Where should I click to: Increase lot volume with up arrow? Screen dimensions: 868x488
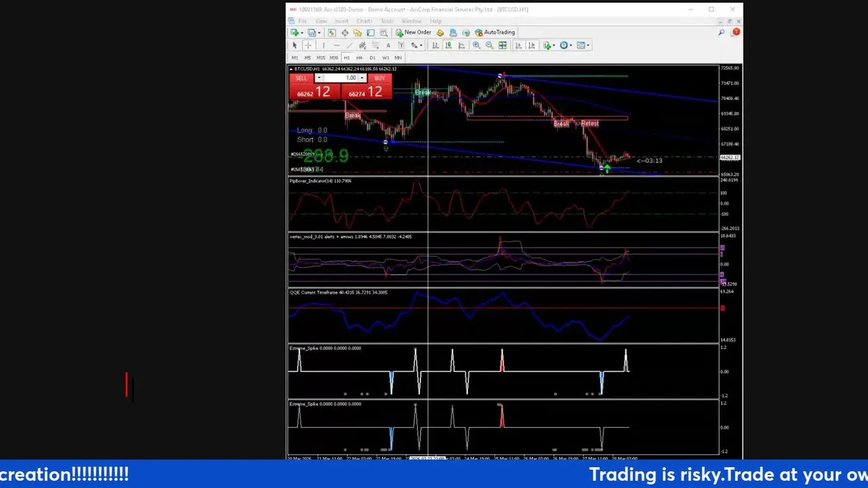362,78
